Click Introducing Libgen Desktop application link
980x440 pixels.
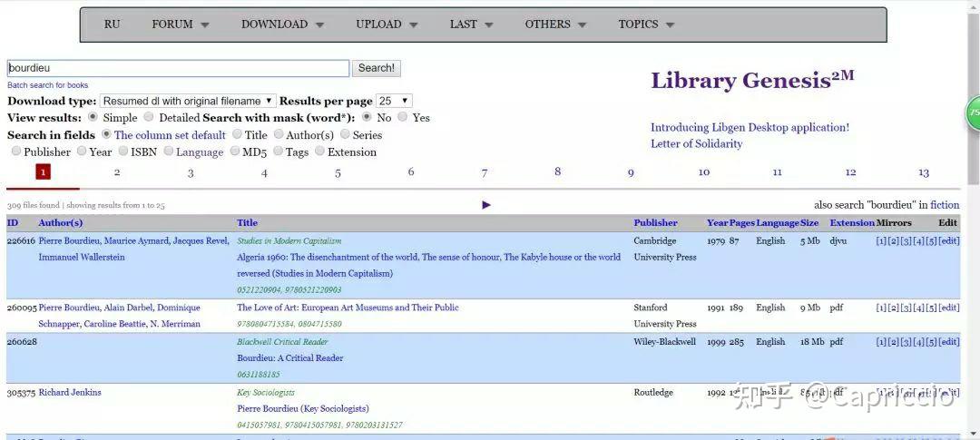click(x=750, y=128)
